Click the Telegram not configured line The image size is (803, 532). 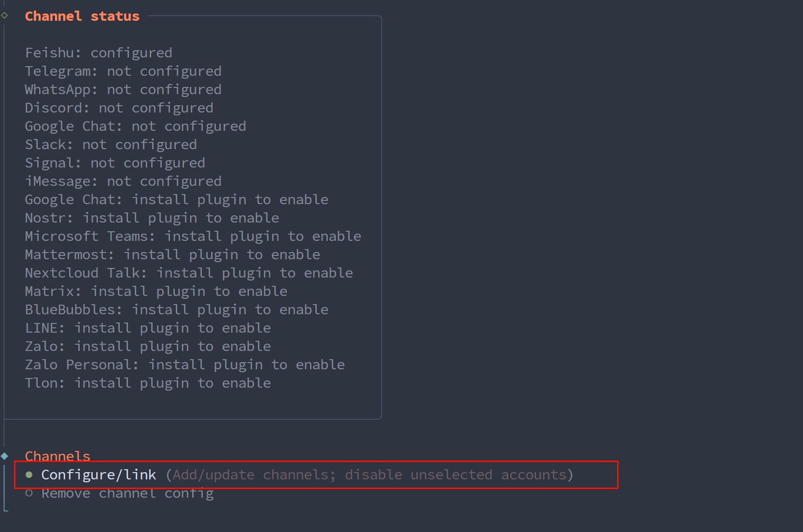(x=123, y=71)
